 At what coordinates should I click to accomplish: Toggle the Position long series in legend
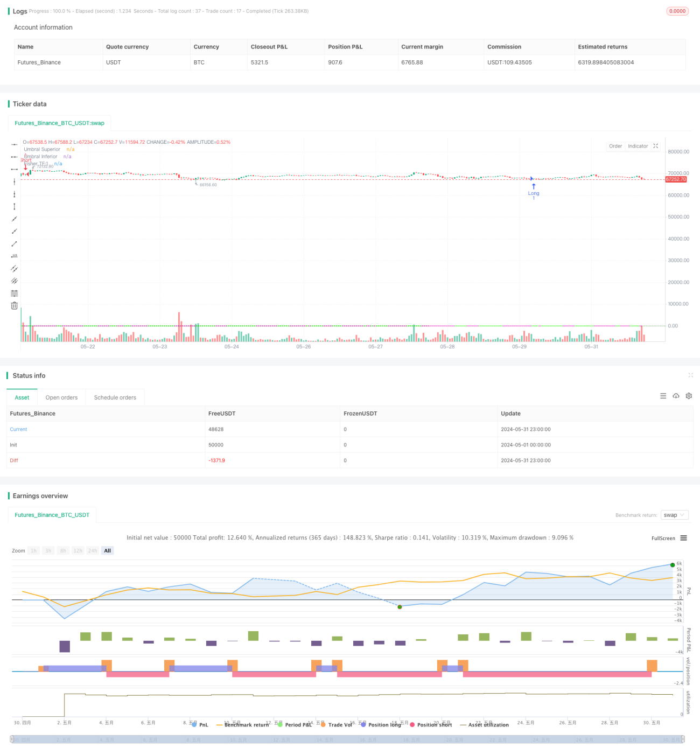(x=381, y=725)
